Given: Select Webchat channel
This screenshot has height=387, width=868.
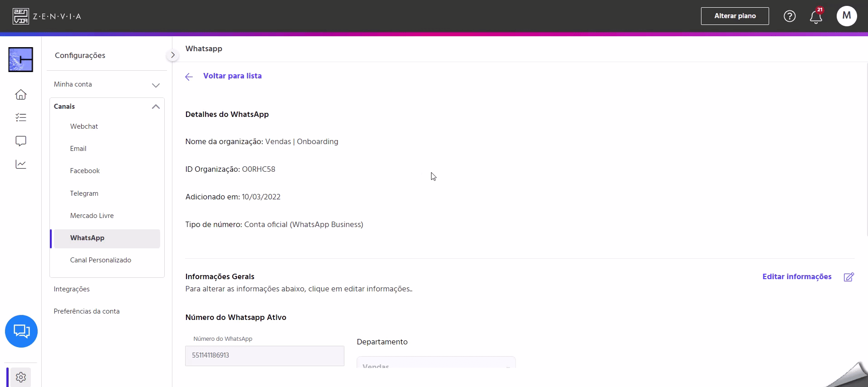Looking at the screenshot, I should point(84,126).
